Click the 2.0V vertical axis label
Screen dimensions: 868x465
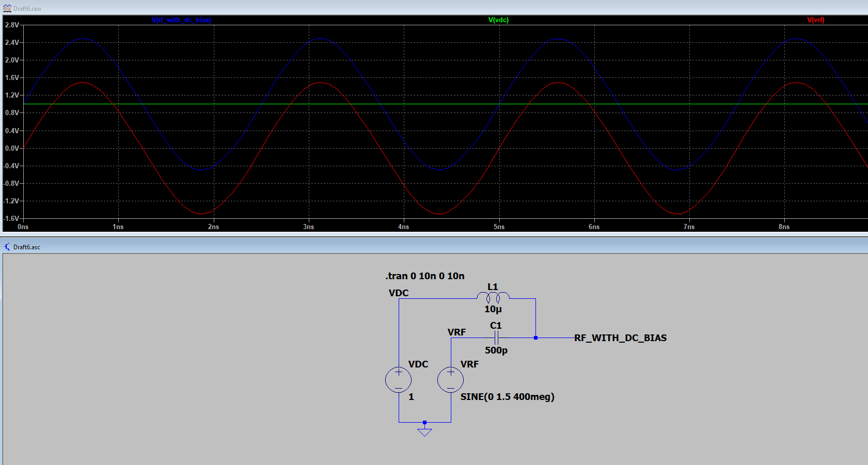pyautogui.click(x=12, y=60)
